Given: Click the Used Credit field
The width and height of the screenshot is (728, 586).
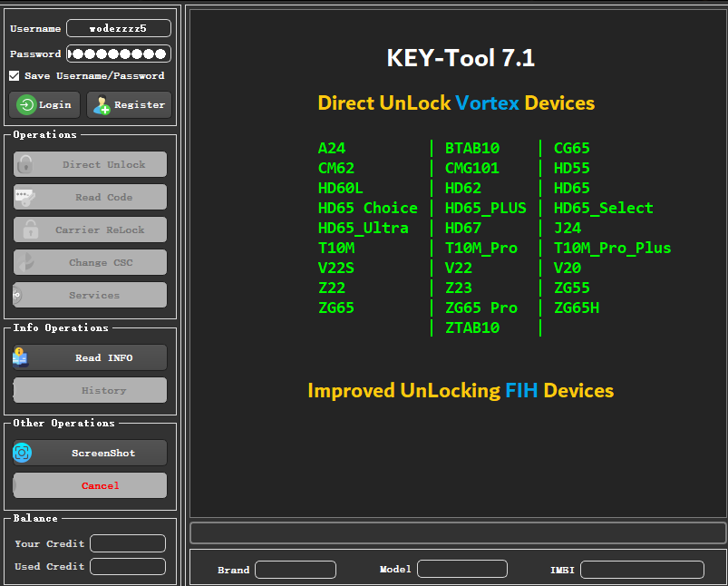Looking at the screenshot, I should tap(128, 566).
